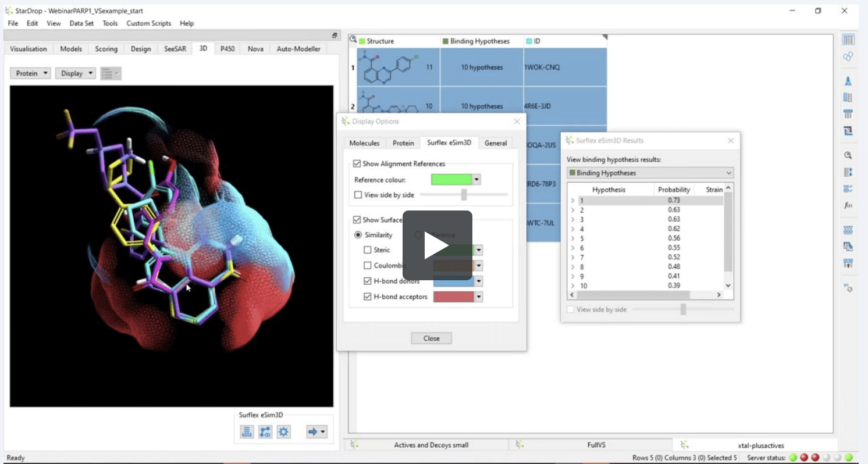Select hypothesis 10 with probability 0.39
The width and height of the screenshot is (868, 464).
click(645, 285)
